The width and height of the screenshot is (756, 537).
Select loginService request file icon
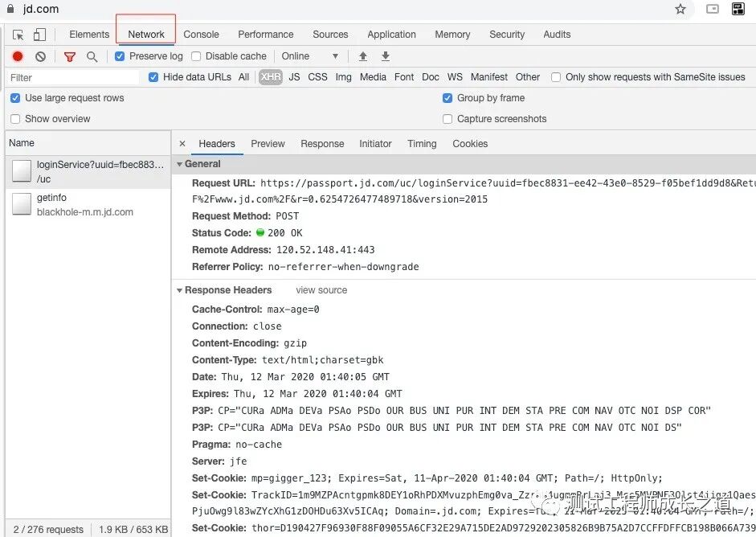point(22,171)
